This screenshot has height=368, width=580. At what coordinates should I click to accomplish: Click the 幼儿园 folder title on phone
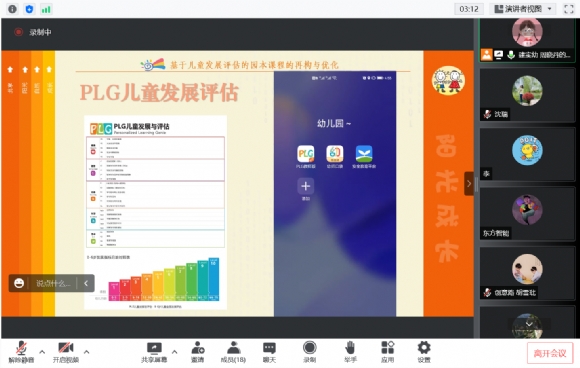point(334,124)
